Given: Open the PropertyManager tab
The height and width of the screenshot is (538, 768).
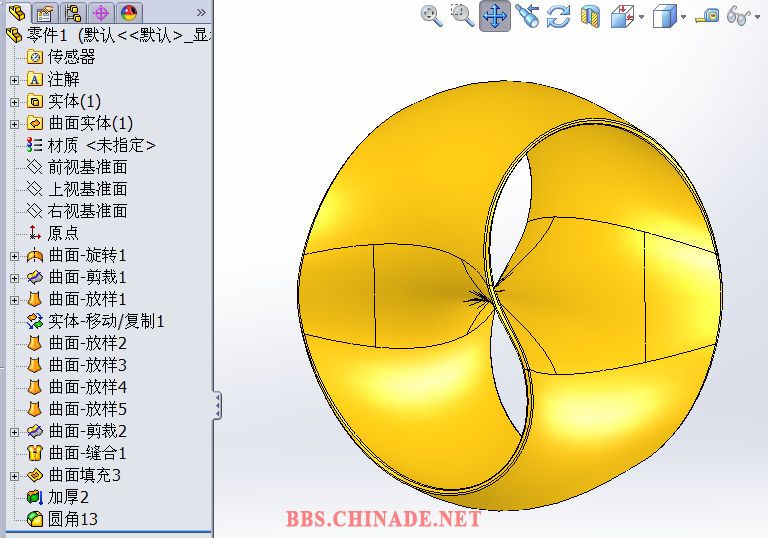Looking at the screenshot, I should pos(44,13).
